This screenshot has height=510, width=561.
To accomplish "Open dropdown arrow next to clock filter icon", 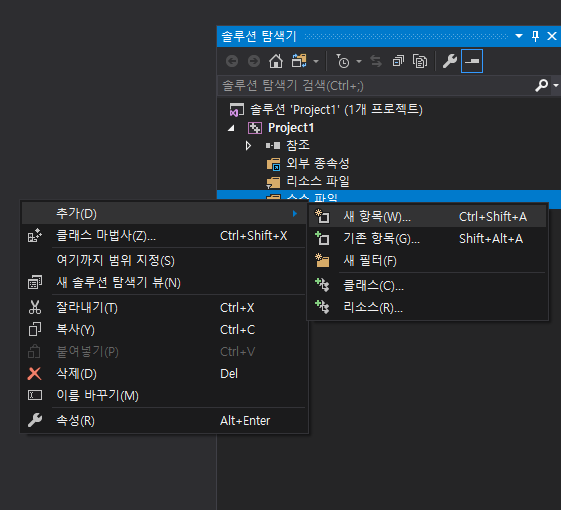I will pos(359,62).
